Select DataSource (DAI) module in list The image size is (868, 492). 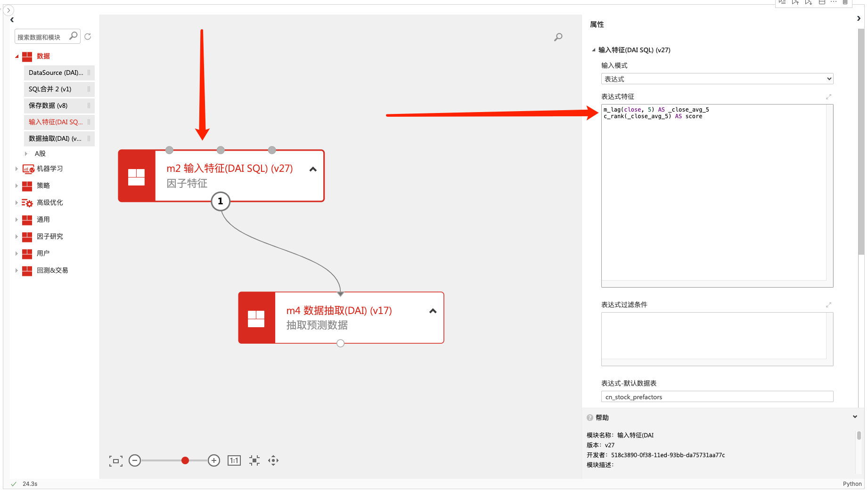point(56,73)
